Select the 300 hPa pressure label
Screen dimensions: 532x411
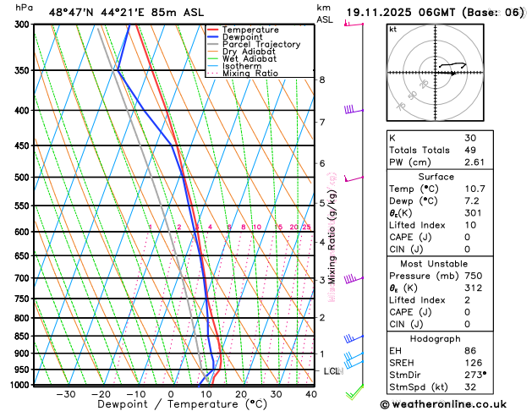pyautogui.click(x=24, y=25)
